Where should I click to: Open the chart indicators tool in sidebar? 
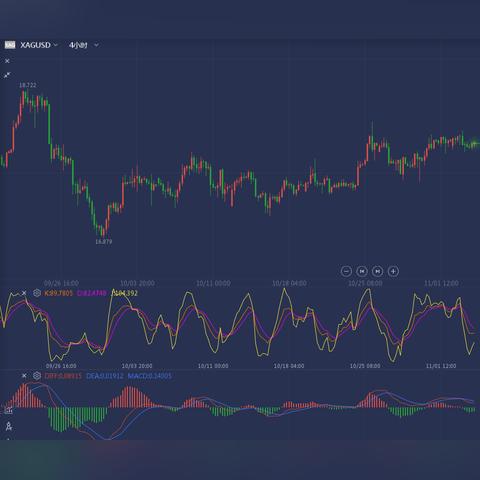8,410
